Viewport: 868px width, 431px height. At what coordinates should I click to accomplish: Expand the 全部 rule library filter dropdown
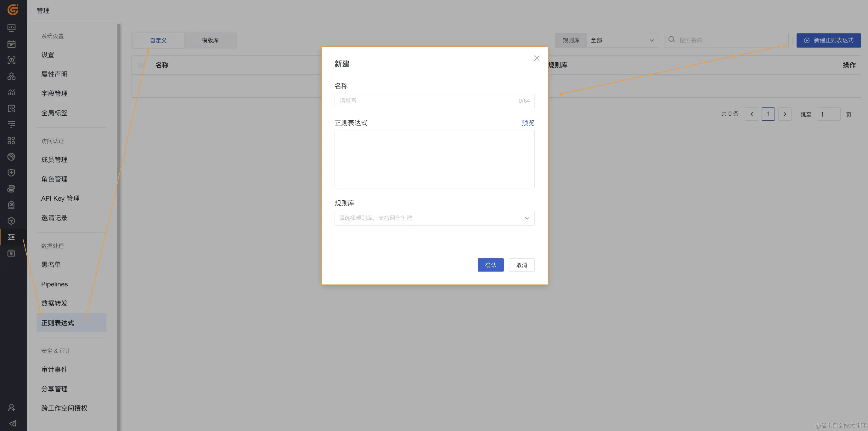622,40
